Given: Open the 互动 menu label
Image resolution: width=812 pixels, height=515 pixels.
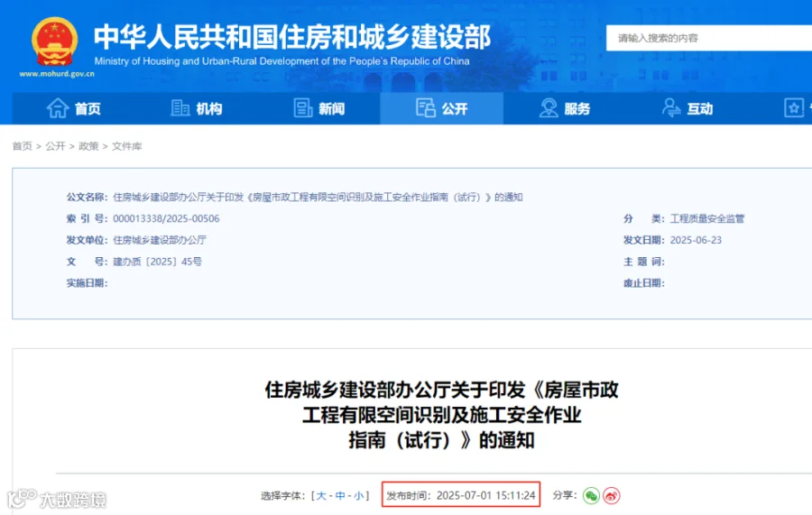Looking at the screenshot, I should tap(699, 109).
